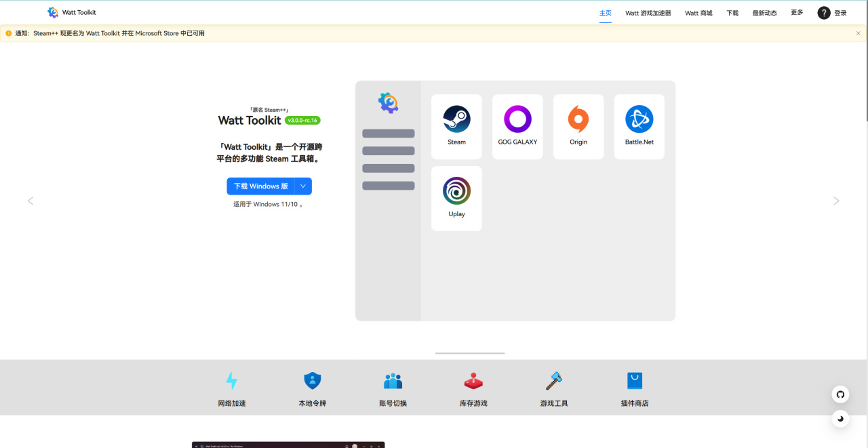
Task: Click the 本地令牌 label
Action: (313, 403)
